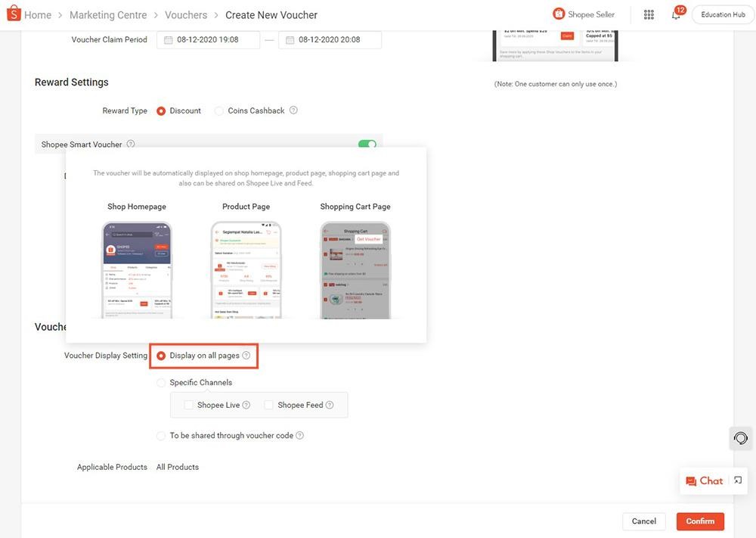The width and height of the screenshot is (756, 538).
Task: Click the Confirm button
Action: coord(700,521)
